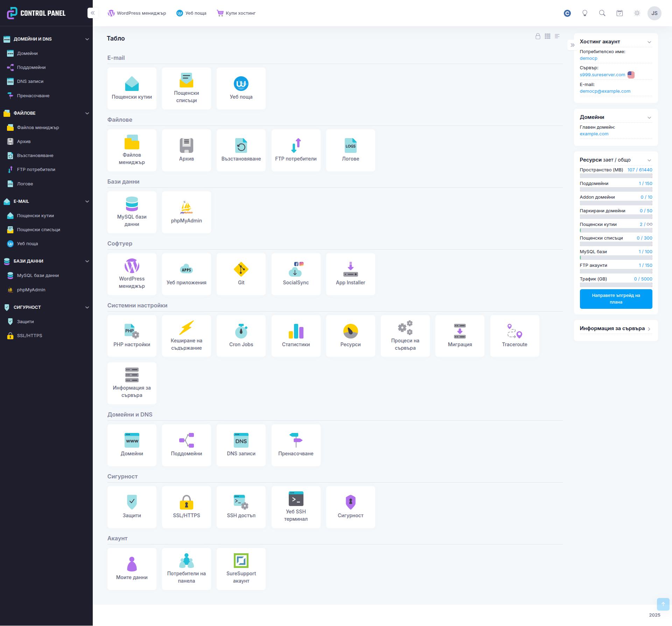Open the Логове dashboard tile
This screenshot has width=672, height=626.
pos(350,150)
